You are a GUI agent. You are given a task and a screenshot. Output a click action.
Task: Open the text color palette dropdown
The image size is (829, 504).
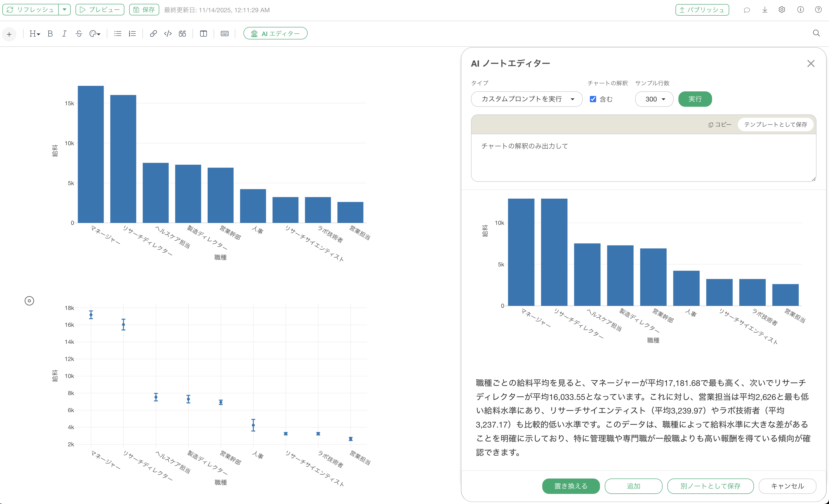tap(95, 34)
